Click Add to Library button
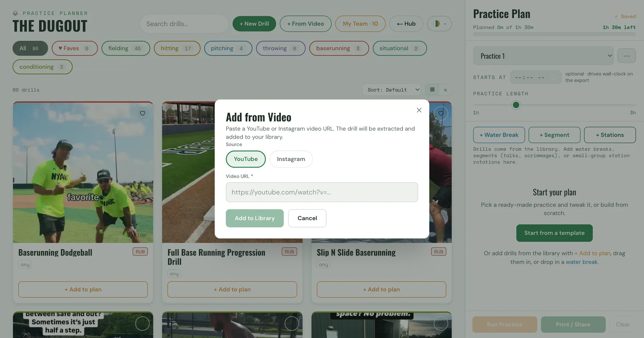Screen dimensions: 644x338 coord(255,218)
